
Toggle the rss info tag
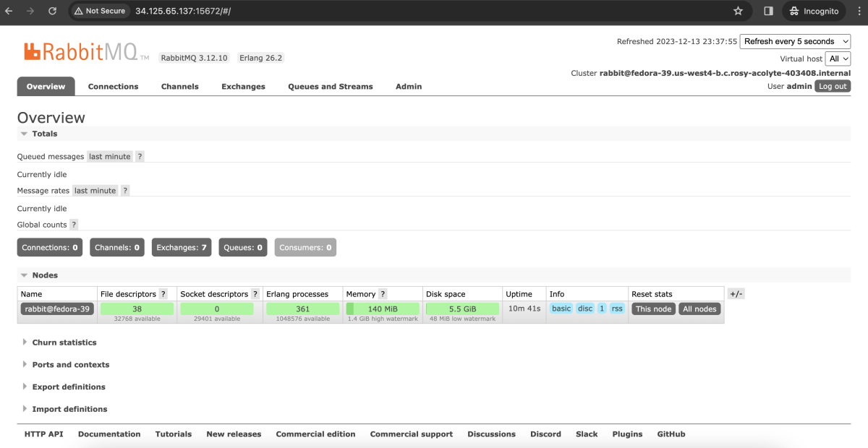click(617, 309)
